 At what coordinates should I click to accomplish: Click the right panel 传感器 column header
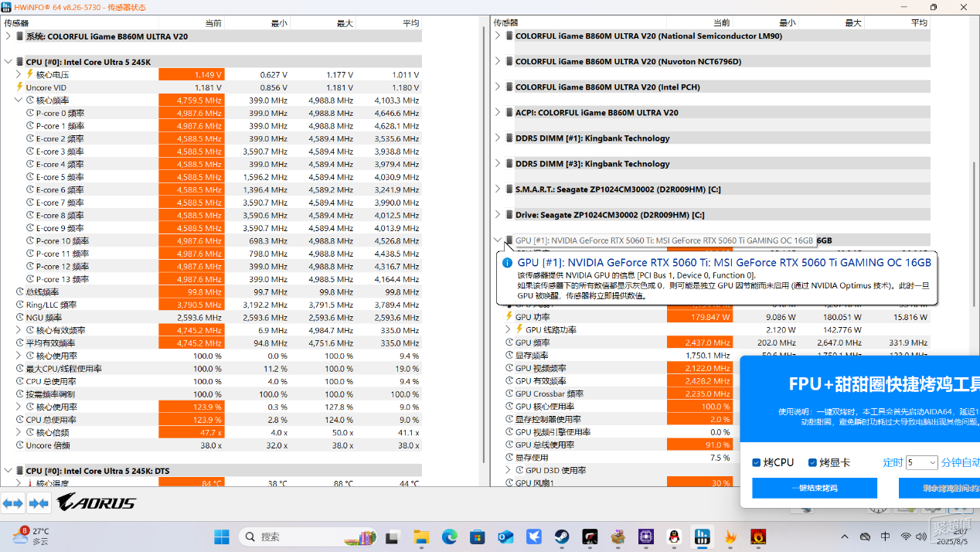tap(578, 23)
